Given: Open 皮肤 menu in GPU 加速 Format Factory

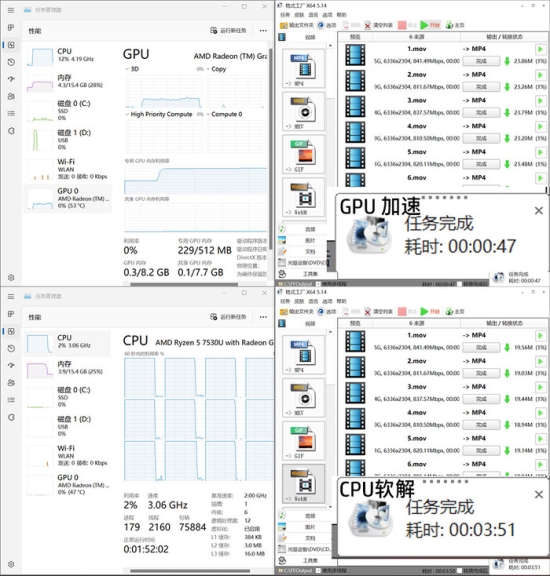Looking at the screenshot, I should 299,15.
